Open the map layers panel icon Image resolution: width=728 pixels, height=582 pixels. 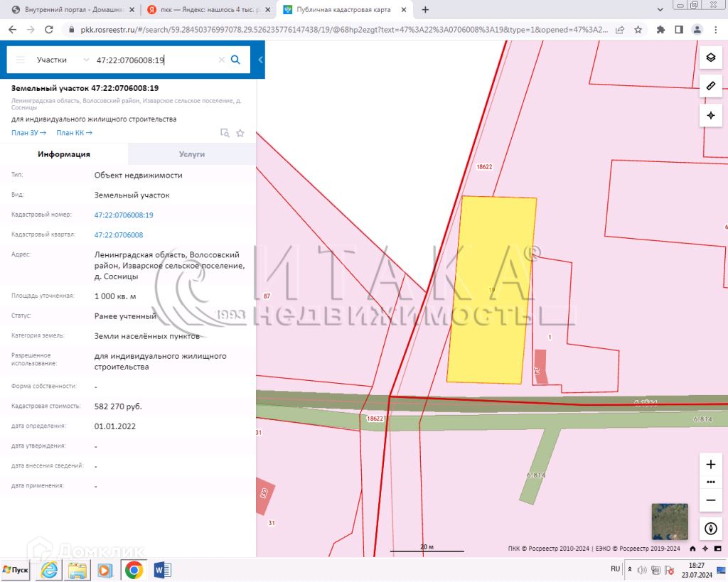point(711,58)
